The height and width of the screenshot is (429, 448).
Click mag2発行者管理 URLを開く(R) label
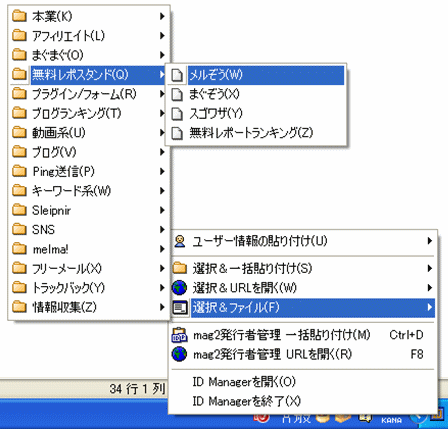click(273, 354)
